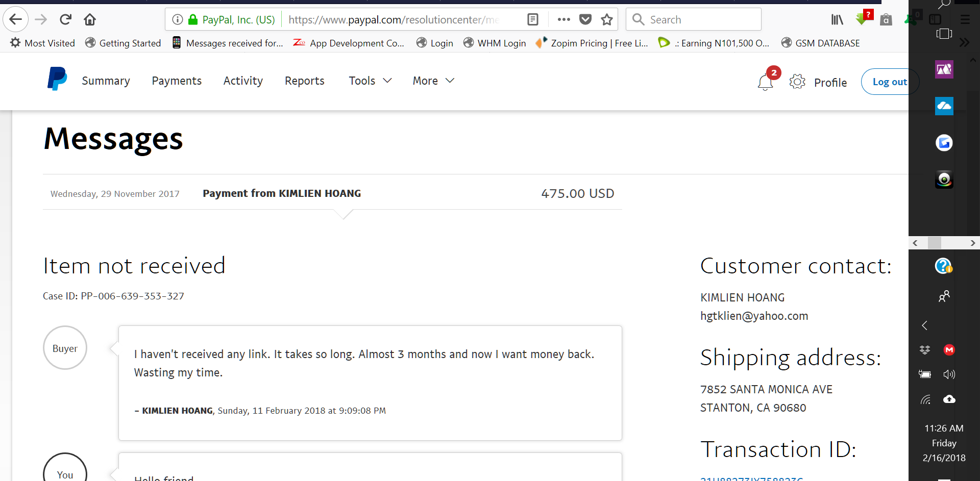Expand the More dropdown menu

pyautogui.click(x=433, y=81)
